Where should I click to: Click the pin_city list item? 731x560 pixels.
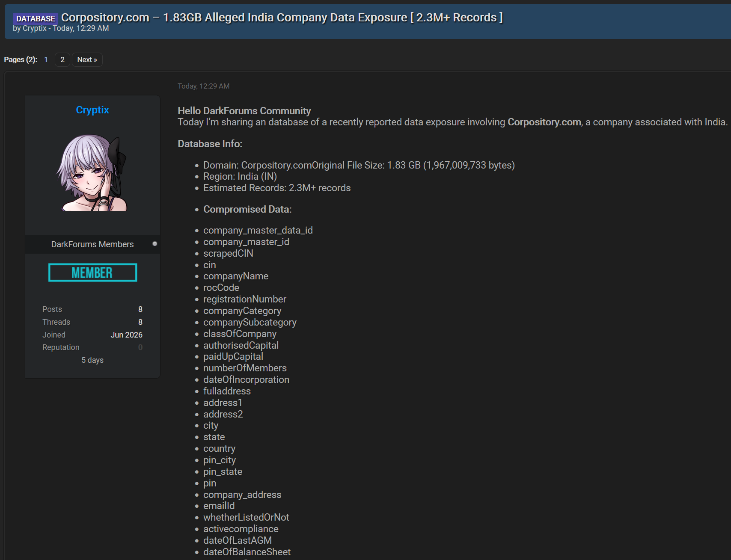coord(220,460)
